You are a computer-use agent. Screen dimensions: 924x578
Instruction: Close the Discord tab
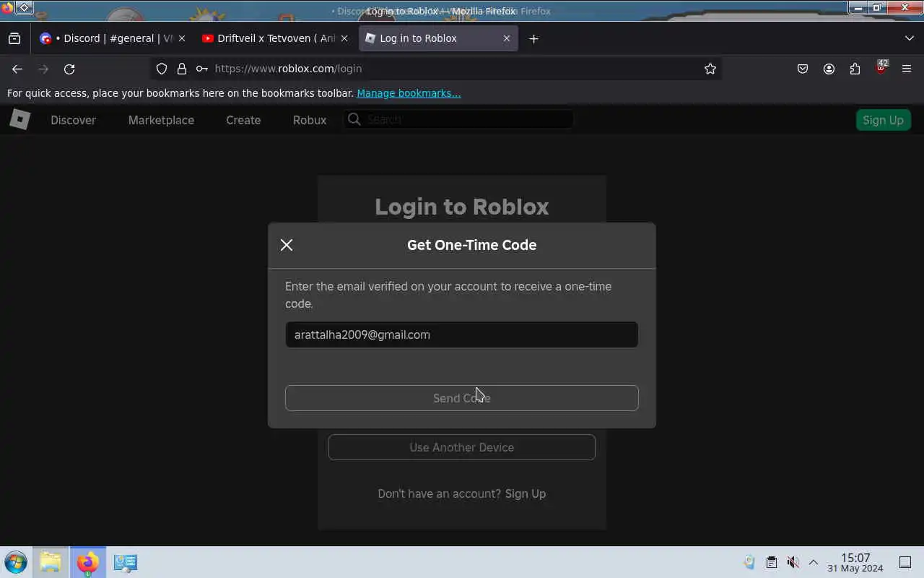click(x=182, y=38)
